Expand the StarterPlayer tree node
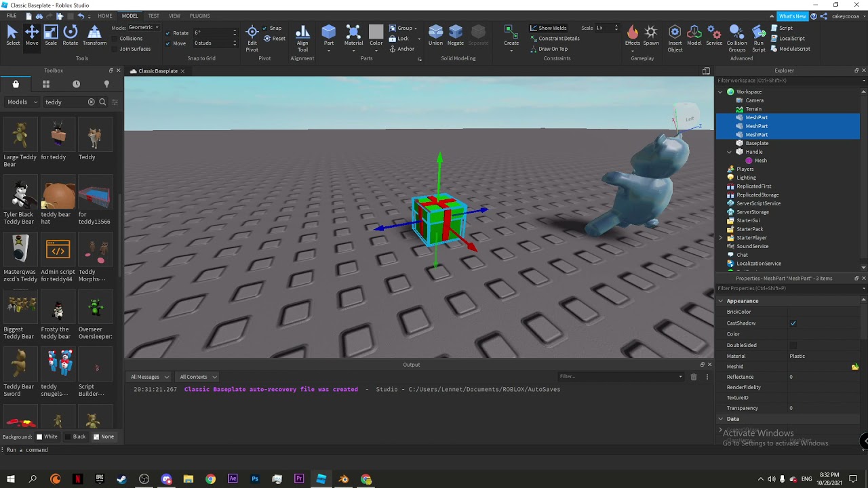The width and height of the screenshot is (868, 488). pyautogui.click(x=721, y=238)
